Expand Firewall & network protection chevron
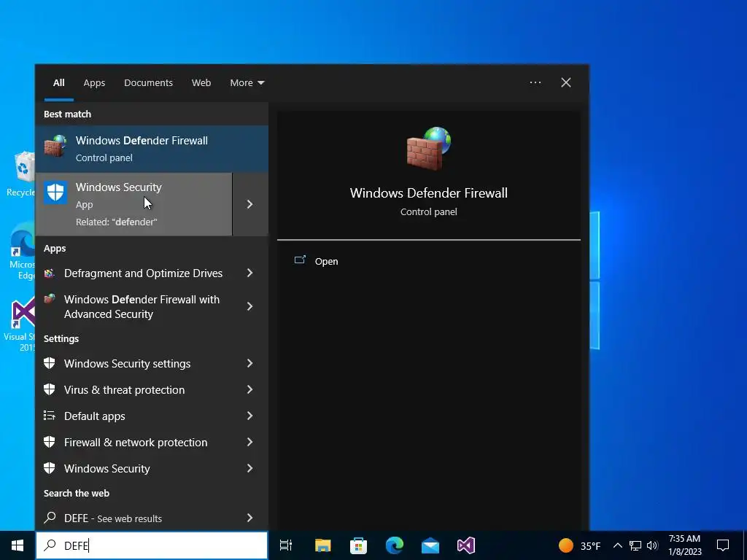 pos(249,442)
